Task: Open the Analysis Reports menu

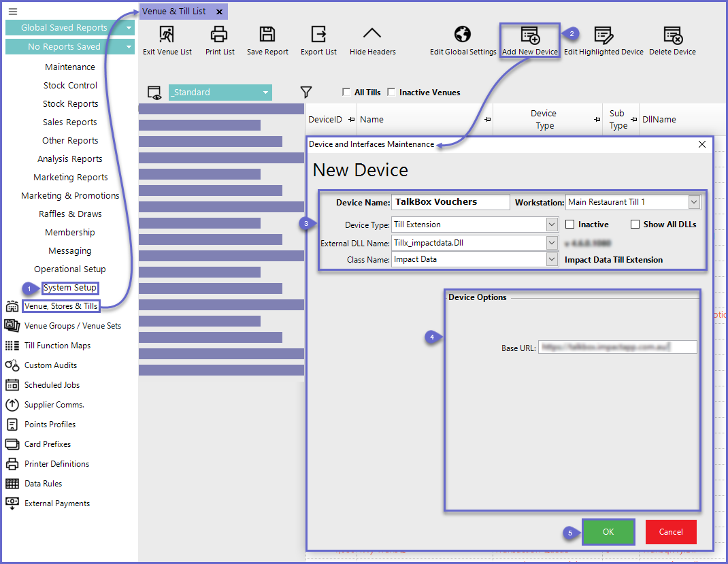Action: [70, 159]
